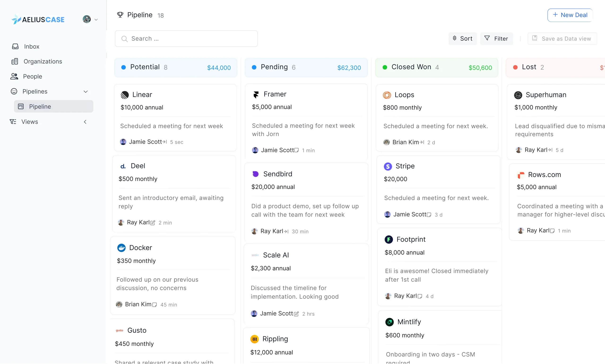Check the task checkbox next to Jamie Scott on Sendbird
605x364 pixels.
pos(297,150)
